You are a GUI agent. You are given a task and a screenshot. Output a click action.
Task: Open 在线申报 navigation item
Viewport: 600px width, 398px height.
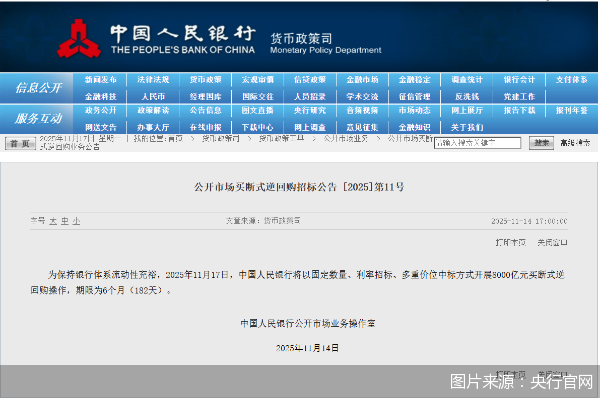point(205,127)
